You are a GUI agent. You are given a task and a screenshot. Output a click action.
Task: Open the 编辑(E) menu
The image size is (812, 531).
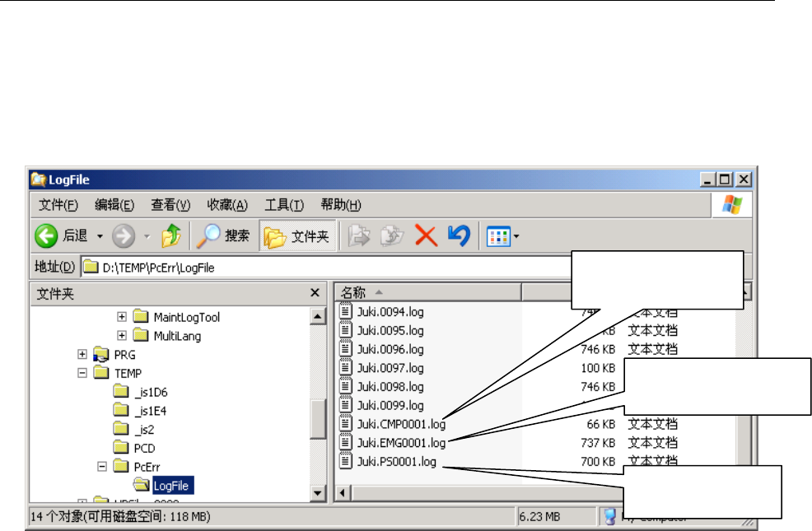click(114, 205)
